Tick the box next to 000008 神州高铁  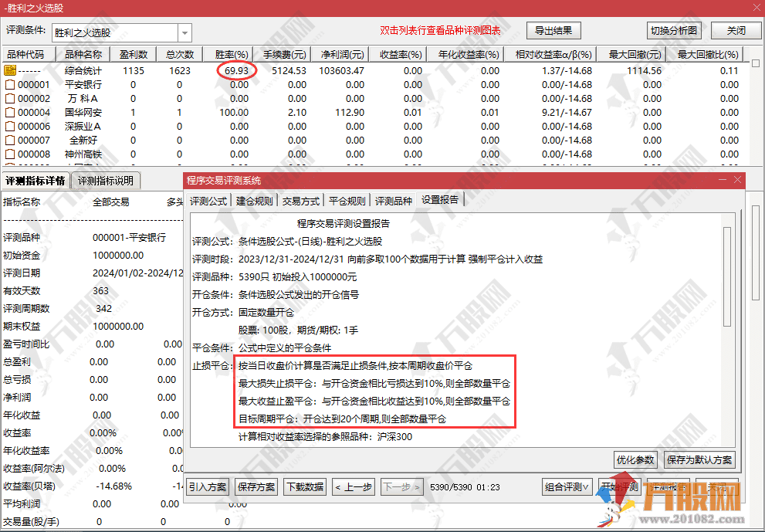tap(10, 154)
